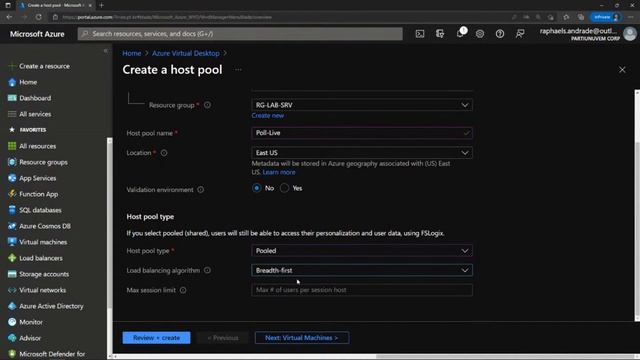
Task: Open portal settings gear
Action: (480, 34)
